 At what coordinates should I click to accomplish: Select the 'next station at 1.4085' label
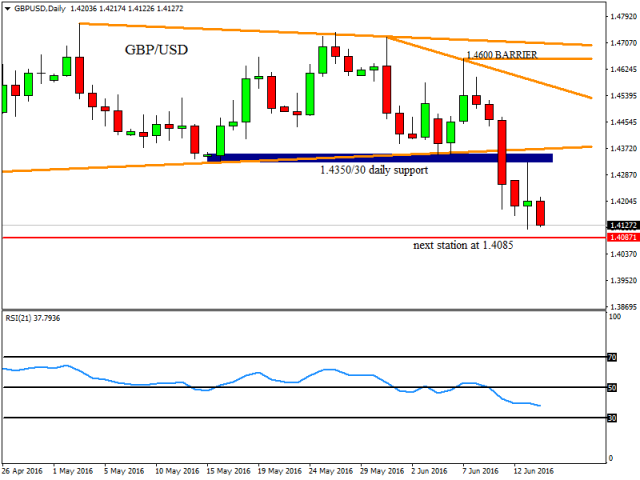pos(463,245)
